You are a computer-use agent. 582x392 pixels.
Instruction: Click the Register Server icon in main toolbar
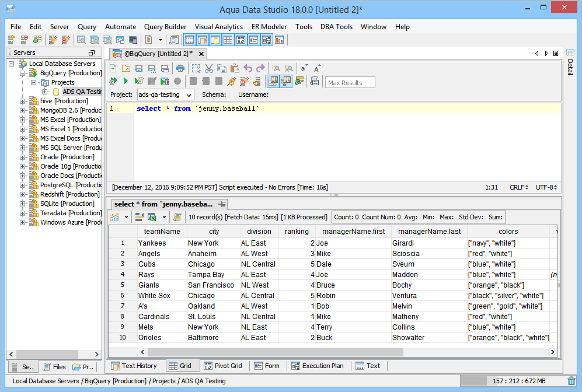pyautogui.click(x=12, y=40)
